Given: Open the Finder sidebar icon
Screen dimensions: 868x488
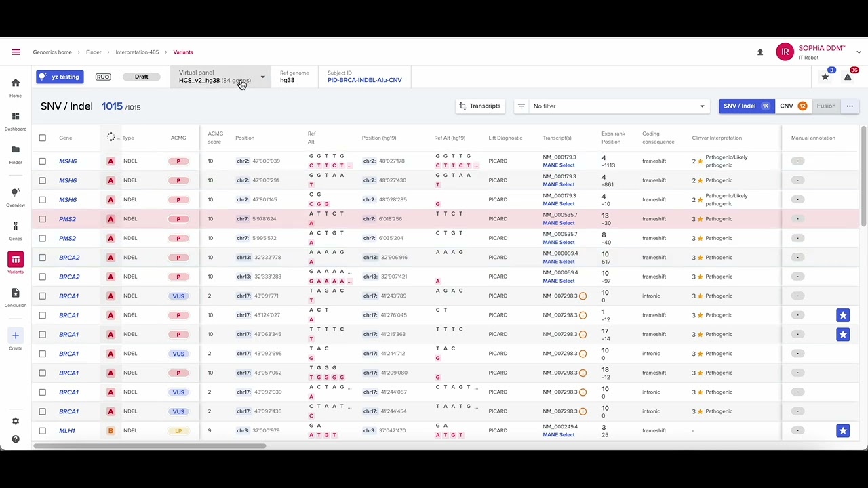Looking at the screenshot, I should click(x=16, y=150).
